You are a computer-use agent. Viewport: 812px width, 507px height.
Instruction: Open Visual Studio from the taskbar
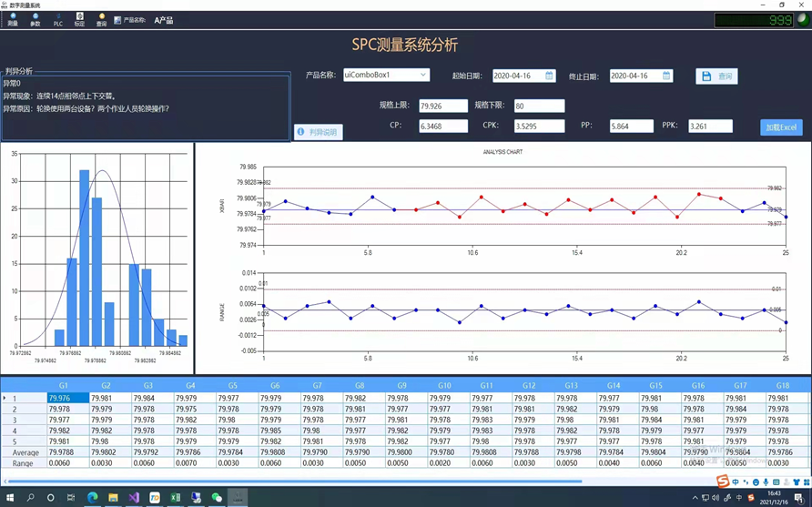134,498
